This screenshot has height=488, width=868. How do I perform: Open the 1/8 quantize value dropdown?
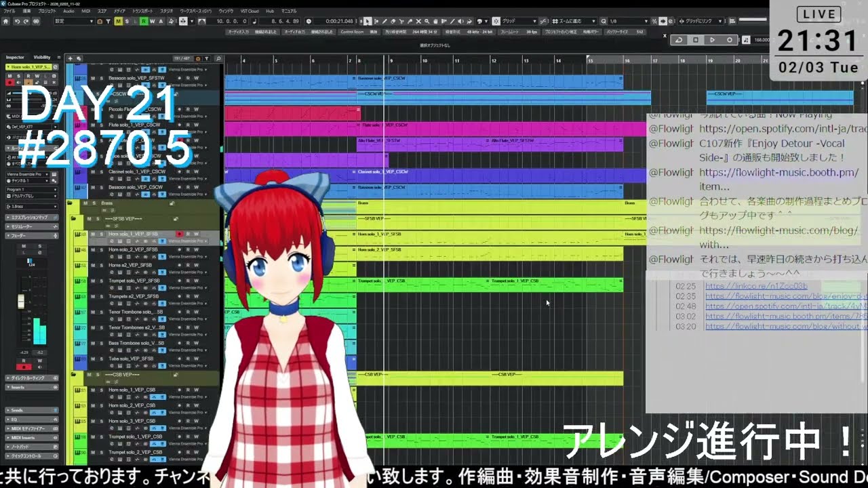[629, 21]
